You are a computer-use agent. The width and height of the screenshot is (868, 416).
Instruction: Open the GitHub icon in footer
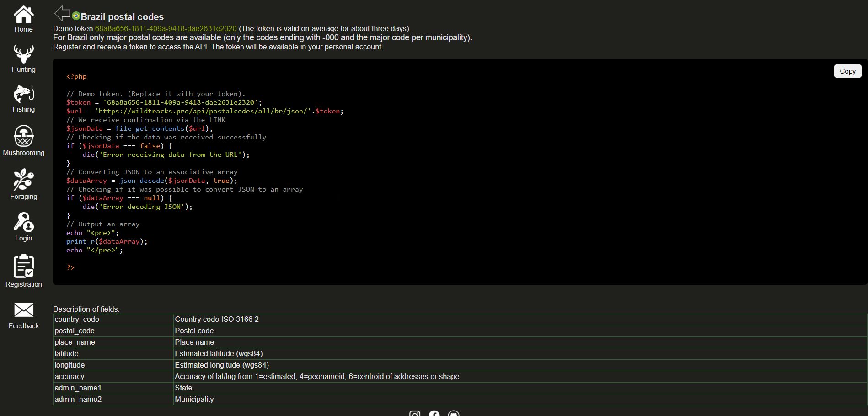coord(453,413)
